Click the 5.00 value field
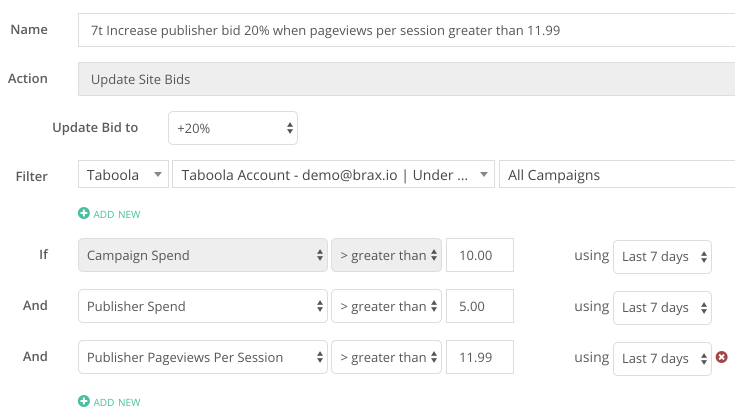This screenshot has height=418, width=735. tap(480, 306)
